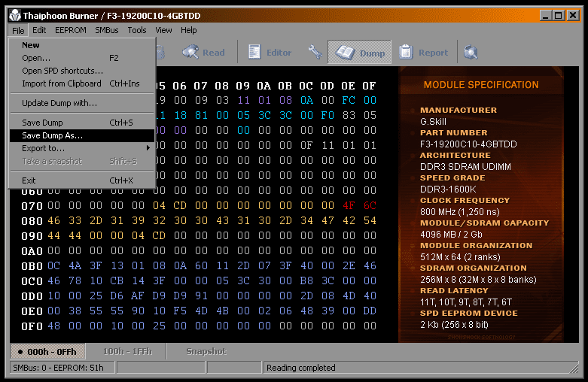The image size is (588, 382).
Task: Click the F3-19200C10-4GBTDD part number value
Action: point(468,144)
